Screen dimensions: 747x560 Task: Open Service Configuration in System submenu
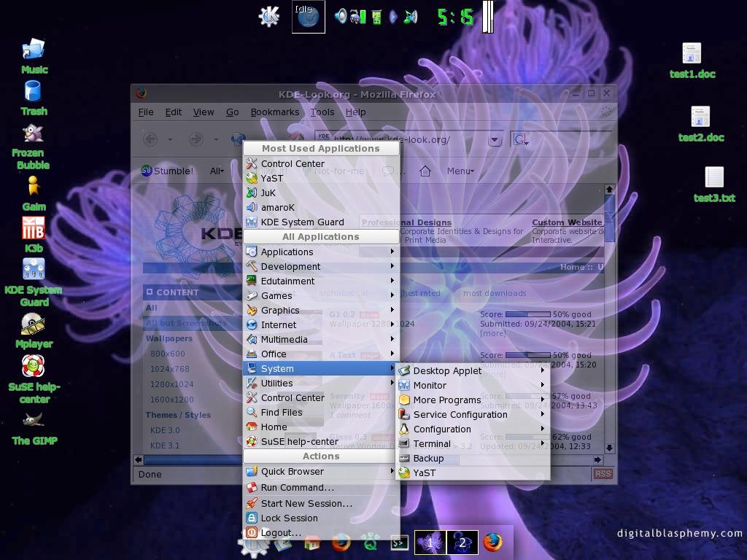[x=473, y=414]
